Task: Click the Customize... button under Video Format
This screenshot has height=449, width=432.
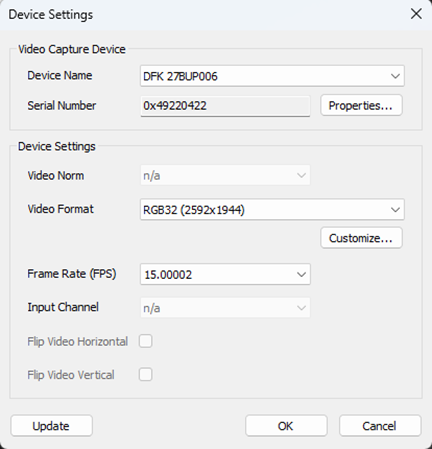Action: 361,238
